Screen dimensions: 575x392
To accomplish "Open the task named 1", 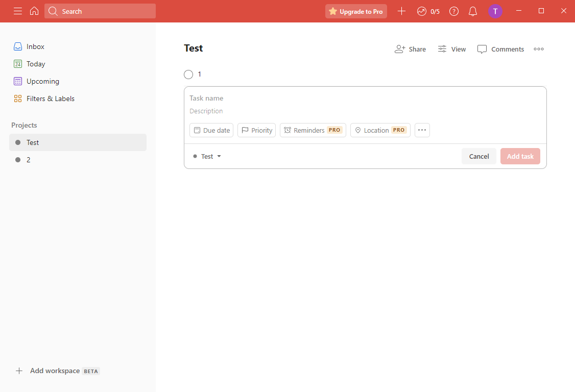I will [x=200, y=74].
